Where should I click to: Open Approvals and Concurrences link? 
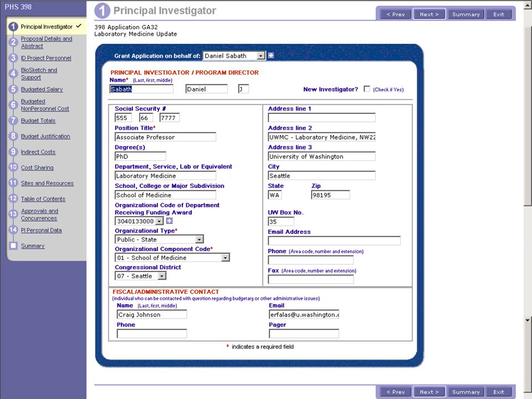39,214
